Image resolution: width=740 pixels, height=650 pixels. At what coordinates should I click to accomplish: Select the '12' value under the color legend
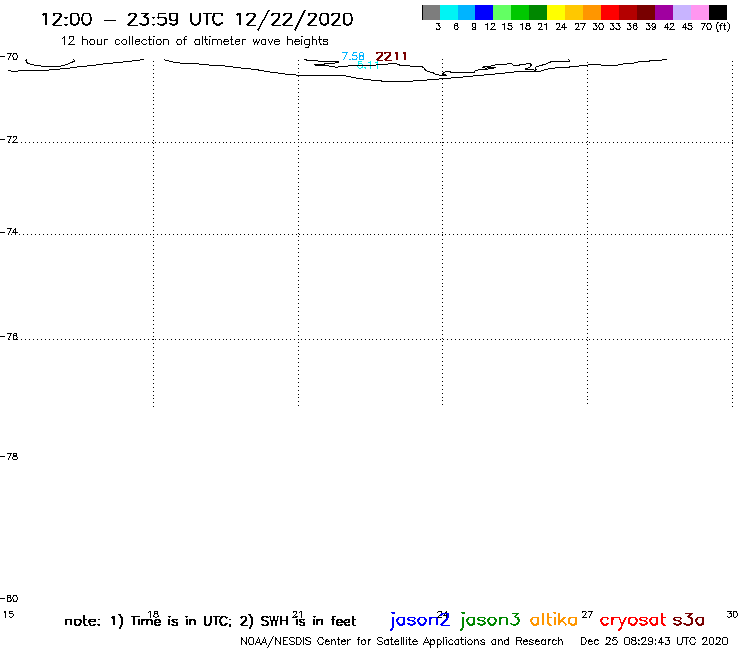490,27
